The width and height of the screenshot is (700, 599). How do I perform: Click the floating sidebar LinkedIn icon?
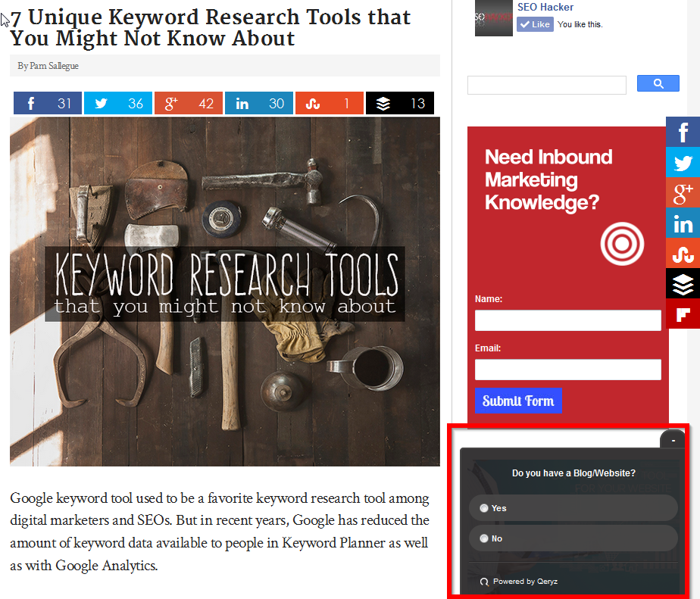[683, 223]
